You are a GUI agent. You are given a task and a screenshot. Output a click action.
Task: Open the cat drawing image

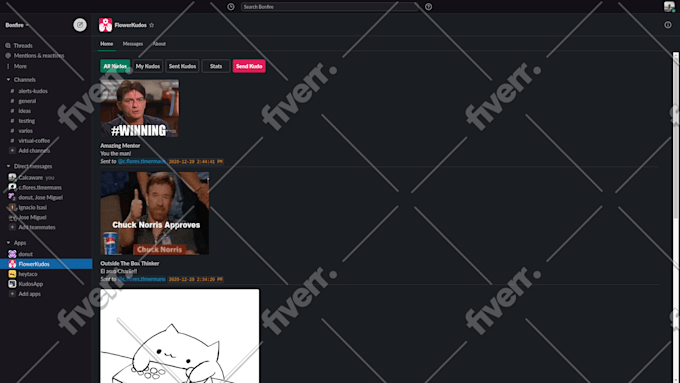(180, 336)
